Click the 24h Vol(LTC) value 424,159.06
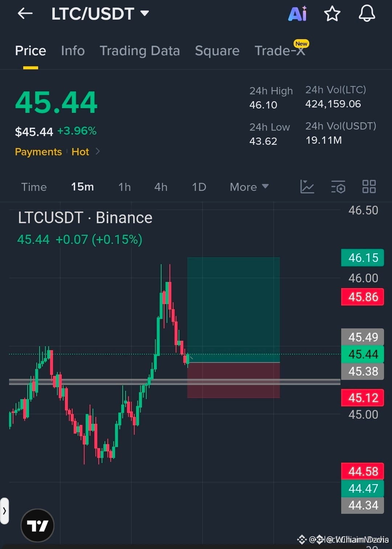392x549 pixels. click(x=333, y=104)
